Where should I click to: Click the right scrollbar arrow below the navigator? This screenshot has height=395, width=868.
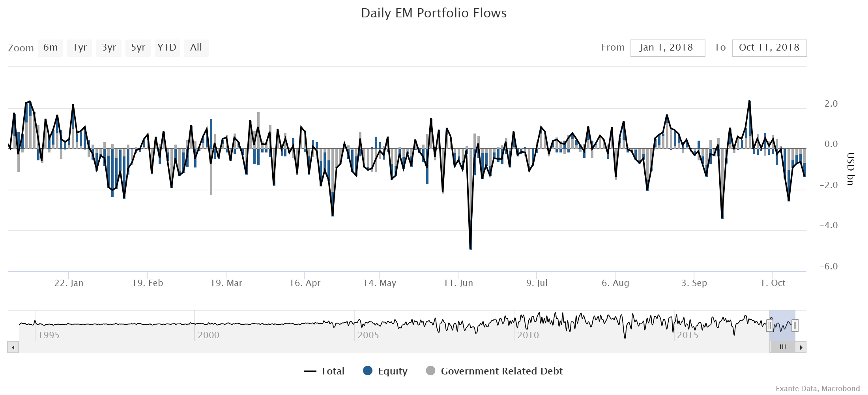[x=800, y=348]
